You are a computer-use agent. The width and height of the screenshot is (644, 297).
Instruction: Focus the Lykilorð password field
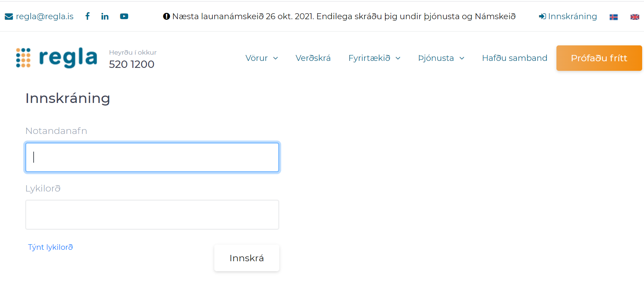152,215
